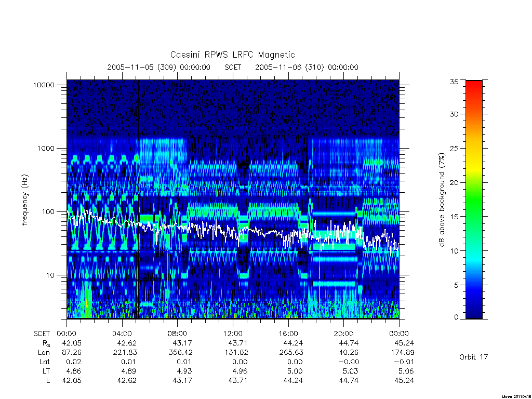This screenshot has width=532, height=399.
Task: Click Lat value -0.00
Action: [x=349, y=362]
